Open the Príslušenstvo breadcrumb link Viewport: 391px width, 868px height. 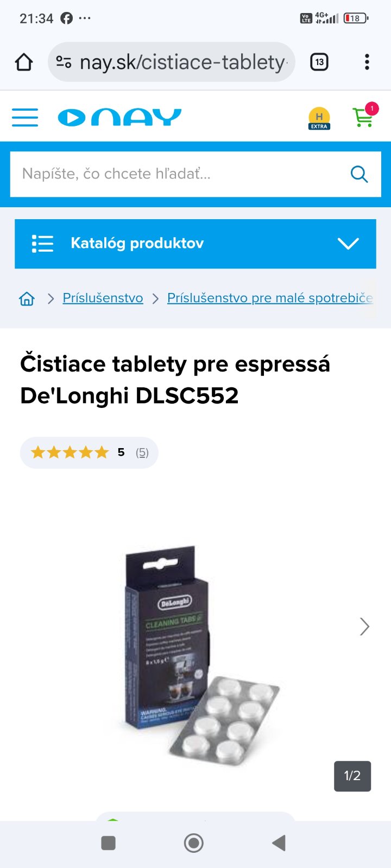(103, 298)
